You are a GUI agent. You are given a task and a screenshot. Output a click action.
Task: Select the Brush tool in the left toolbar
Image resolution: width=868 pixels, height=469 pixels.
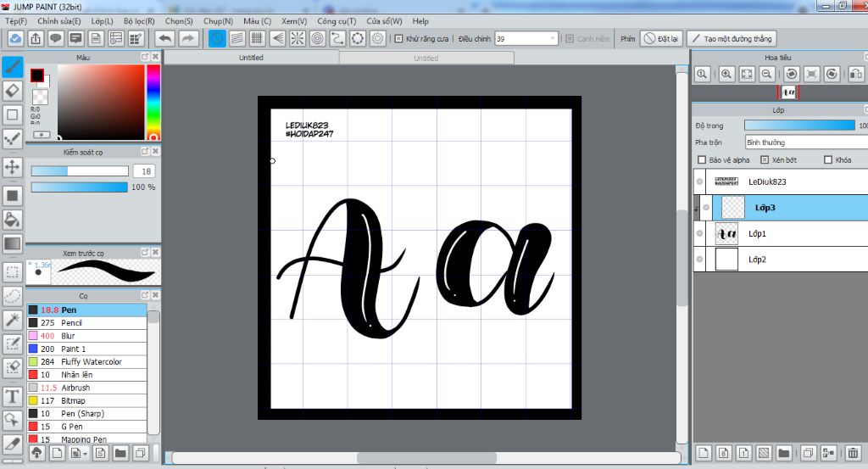(x=12, y=67)
